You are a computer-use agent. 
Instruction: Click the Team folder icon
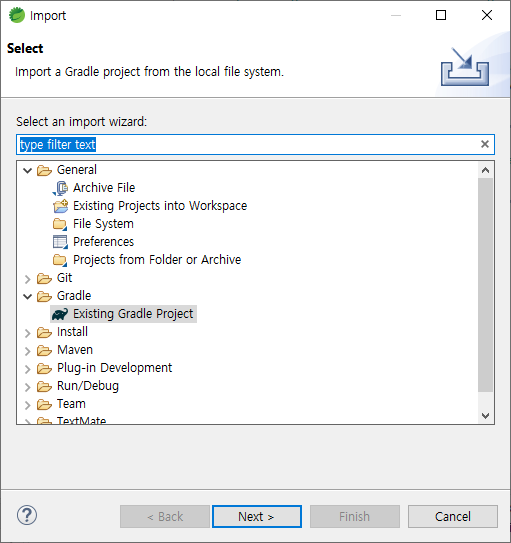44,404
